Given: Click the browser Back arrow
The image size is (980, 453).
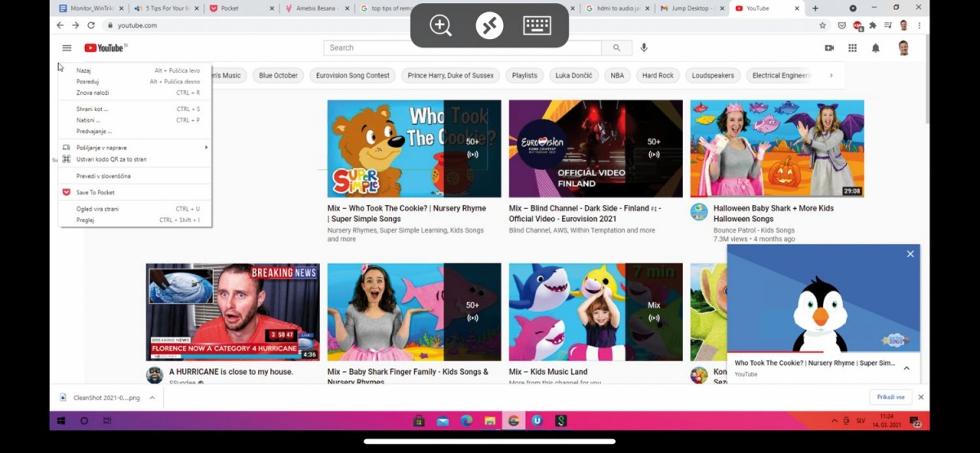Looking at the screenshot, I should coord(60,25).
